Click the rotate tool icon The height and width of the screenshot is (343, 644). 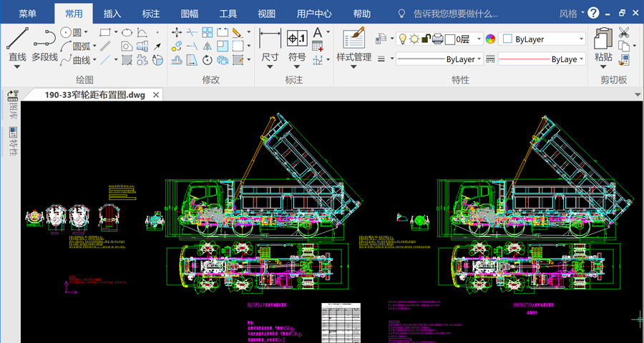(208, 60)
